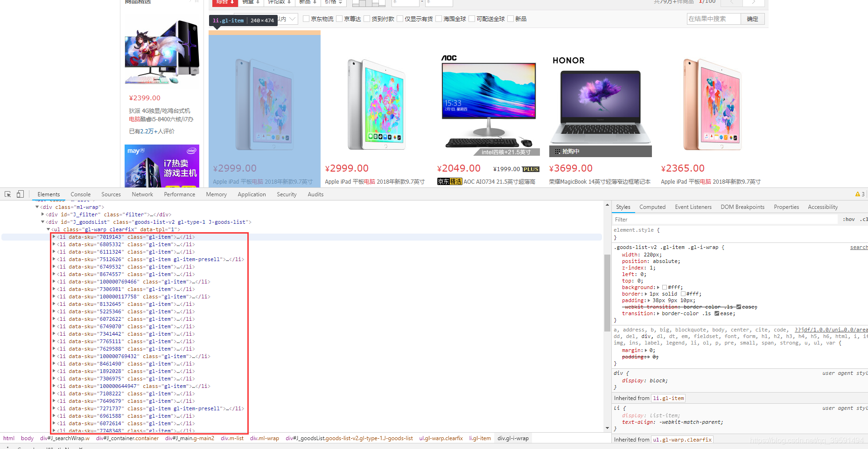Open the border #fff color swatch
This screenshot has height=449, width=868.
(683, 294)
